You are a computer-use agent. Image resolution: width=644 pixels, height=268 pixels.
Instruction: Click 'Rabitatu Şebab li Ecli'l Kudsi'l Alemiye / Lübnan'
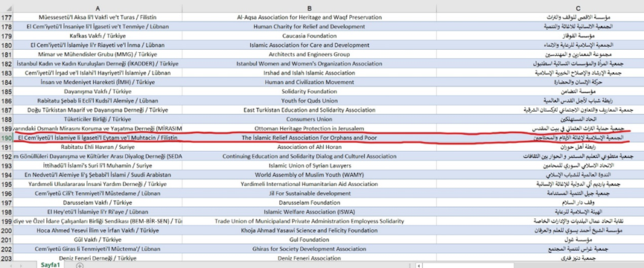[98, 100]
